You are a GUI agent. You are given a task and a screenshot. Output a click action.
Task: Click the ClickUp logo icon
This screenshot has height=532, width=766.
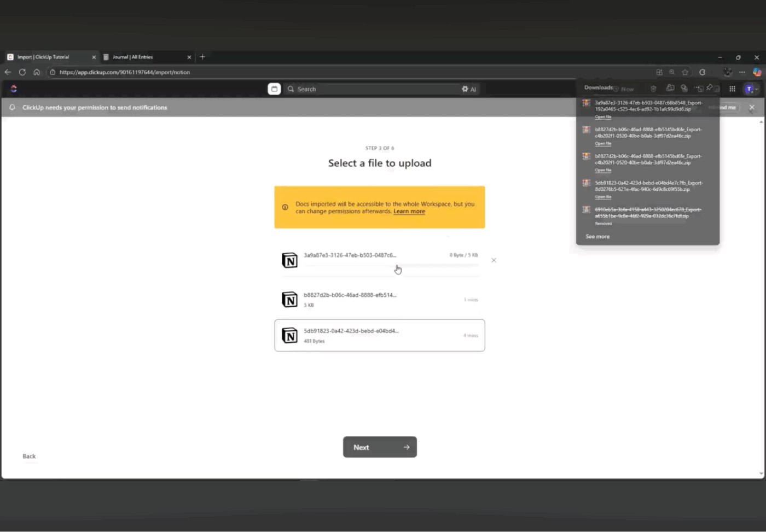coord(14,89)
